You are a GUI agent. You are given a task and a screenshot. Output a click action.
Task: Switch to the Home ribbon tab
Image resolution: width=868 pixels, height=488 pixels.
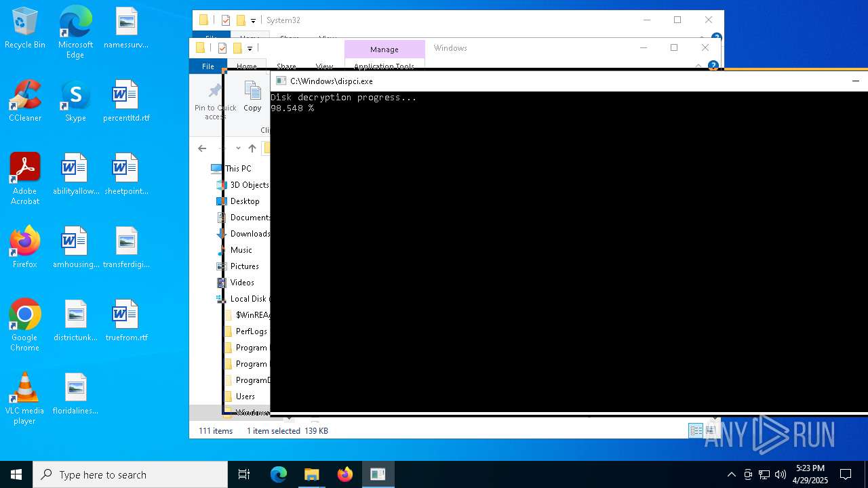[x=247, y=66]
